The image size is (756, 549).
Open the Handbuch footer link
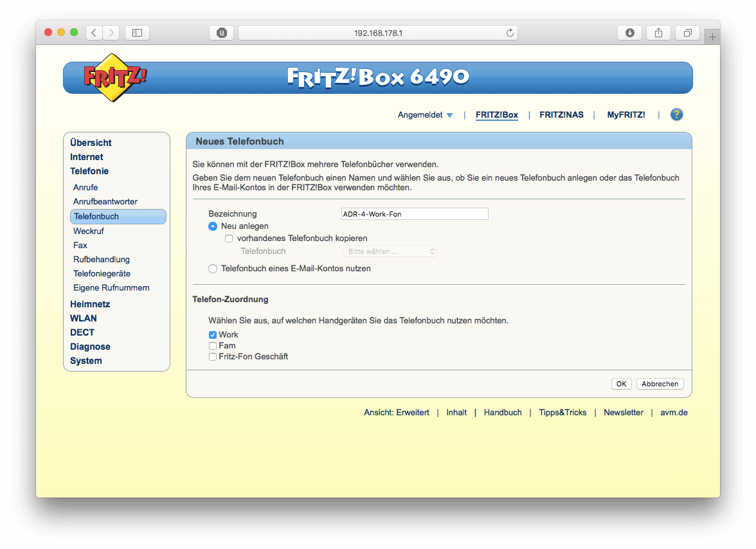click(x=503, y=413)
